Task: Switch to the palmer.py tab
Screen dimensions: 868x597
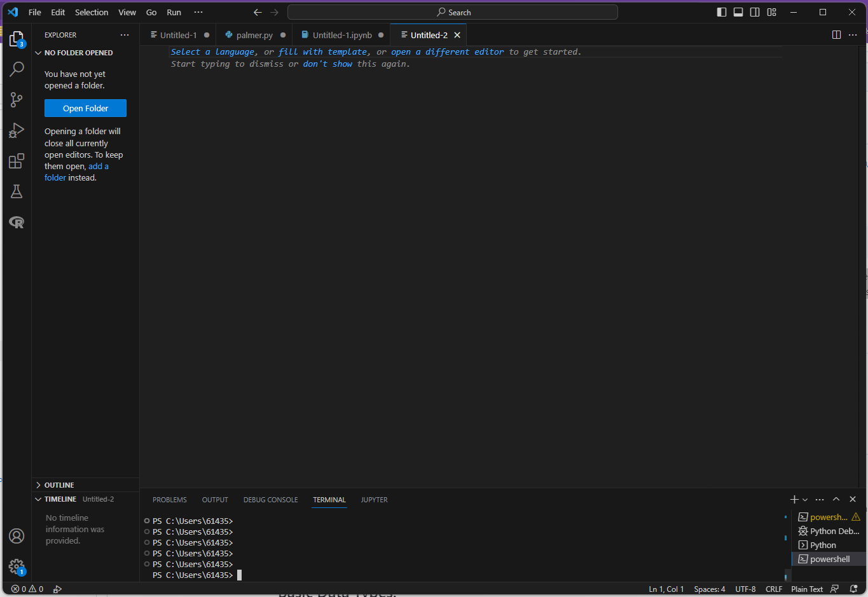Action: (254, 35)
